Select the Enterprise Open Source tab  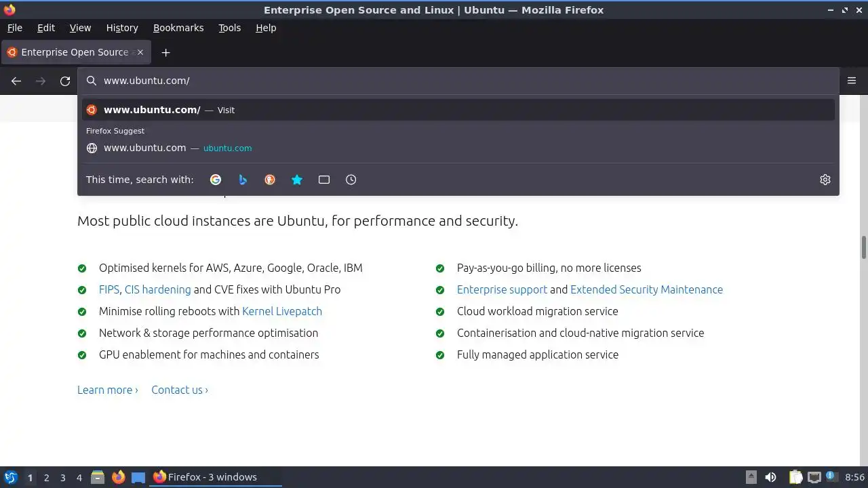(76, 52)
